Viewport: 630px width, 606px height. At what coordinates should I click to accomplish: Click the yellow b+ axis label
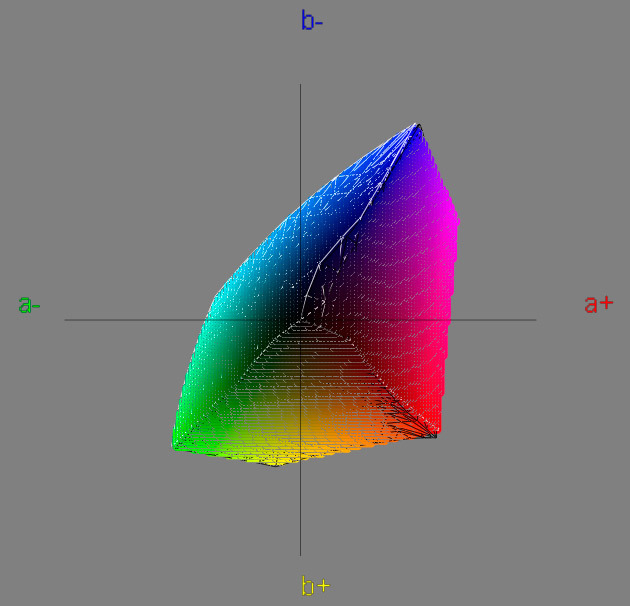click(315, 586)
